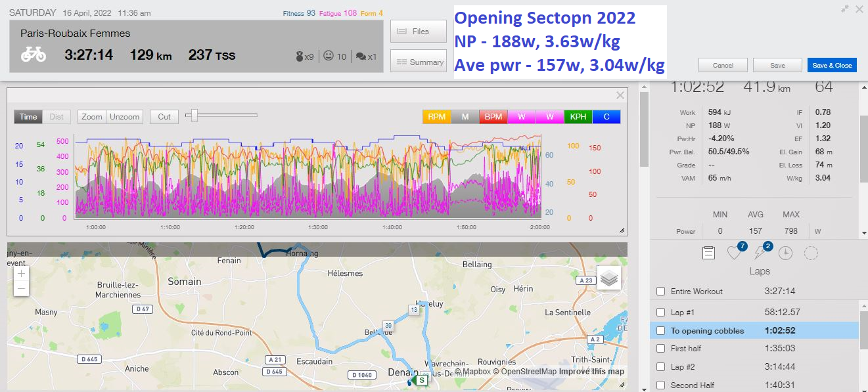Toggle the gray M elevation channel
Viewport: 868px width, 392px height.
(465, 117)
